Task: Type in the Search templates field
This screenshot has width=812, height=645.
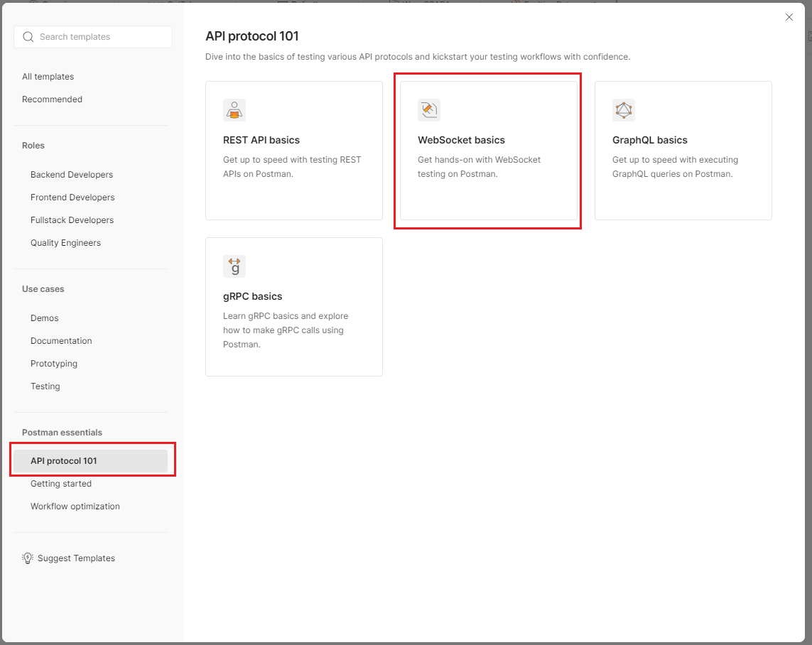Action: [x=99, y=37]
